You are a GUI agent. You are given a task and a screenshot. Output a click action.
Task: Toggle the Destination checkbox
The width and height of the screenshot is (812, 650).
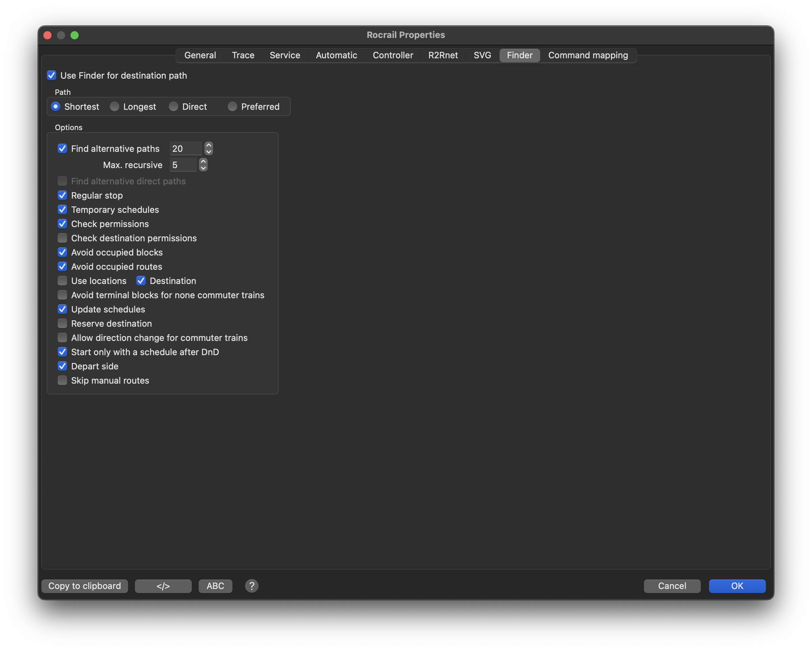(141, 281)
